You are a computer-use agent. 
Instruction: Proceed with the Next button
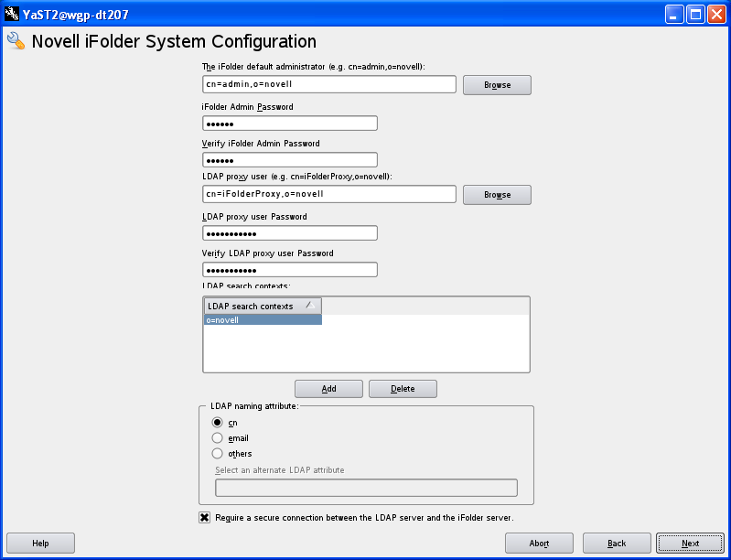coord(690,544)
